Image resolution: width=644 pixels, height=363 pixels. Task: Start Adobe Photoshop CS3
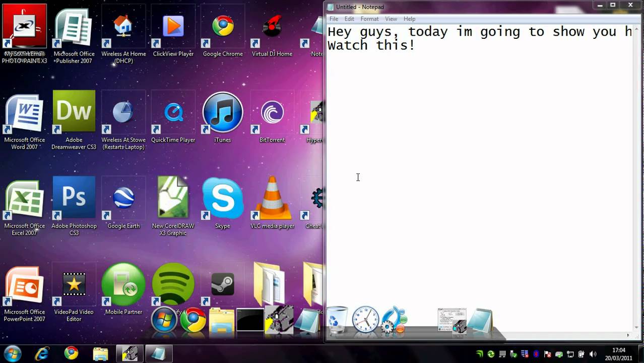click(74, 198)
